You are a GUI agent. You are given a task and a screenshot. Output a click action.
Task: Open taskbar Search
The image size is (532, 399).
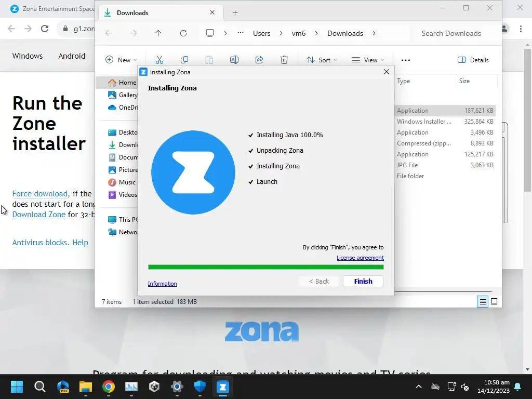39,387
